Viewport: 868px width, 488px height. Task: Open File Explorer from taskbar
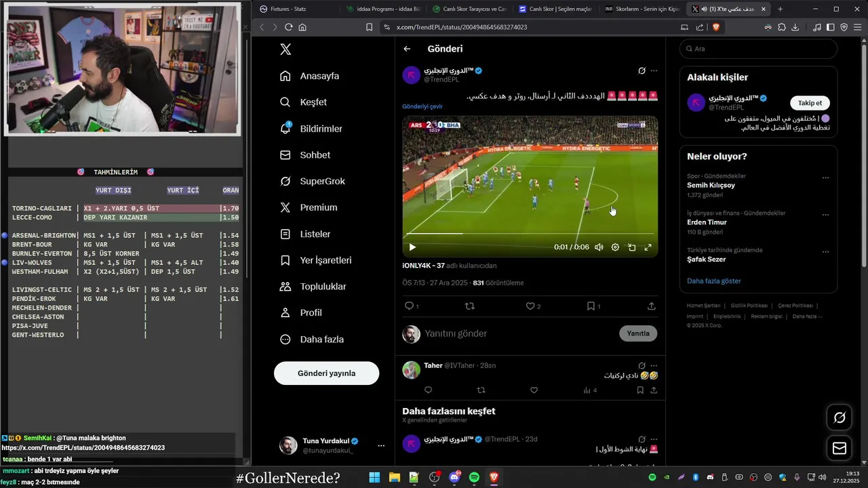394,478
